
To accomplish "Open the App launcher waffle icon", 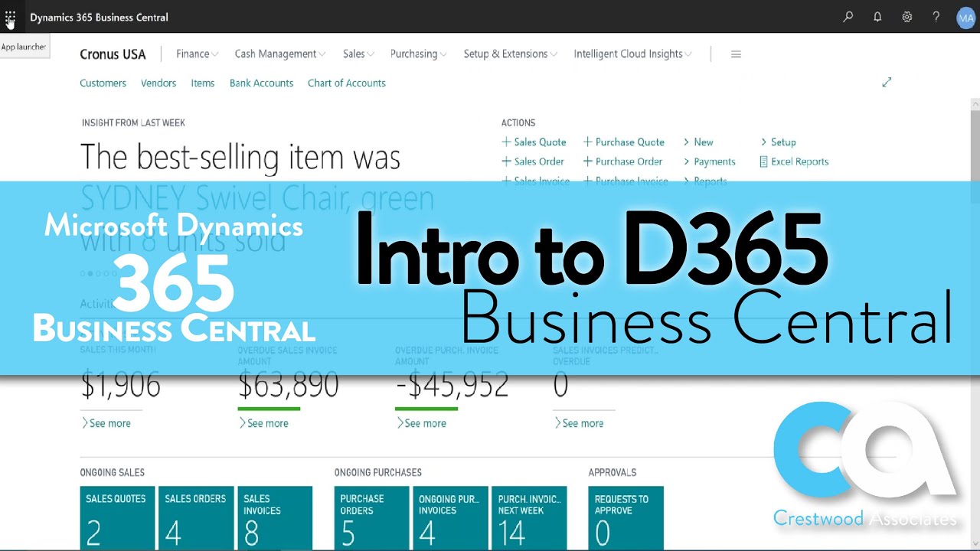I will (10, 16).
